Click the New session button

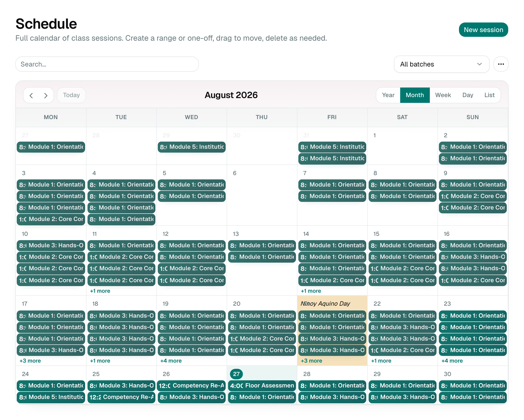483,30
